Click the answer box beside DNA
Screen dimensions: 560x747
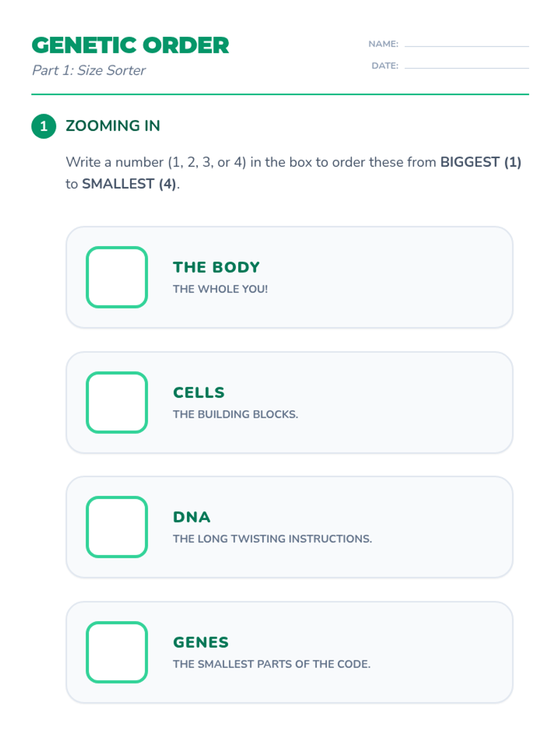(x=117, y=527)
